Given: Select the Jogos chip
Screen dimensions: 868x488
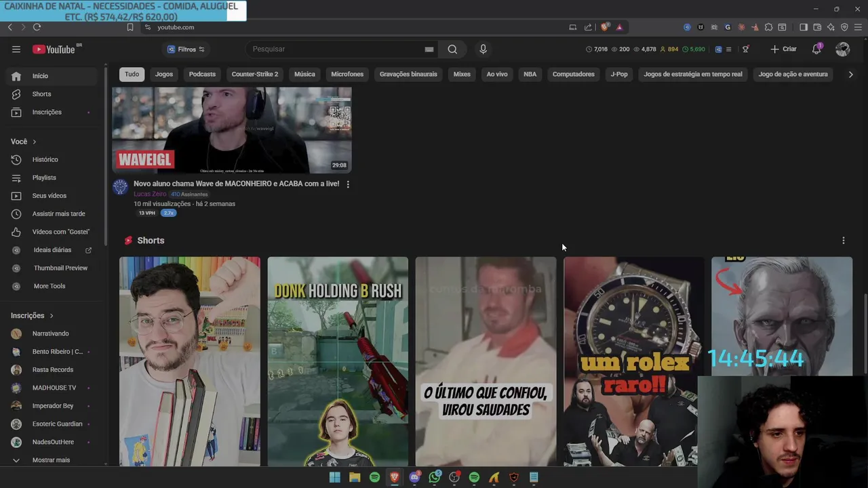Looking at the screenshot, I should pos(164,75).
